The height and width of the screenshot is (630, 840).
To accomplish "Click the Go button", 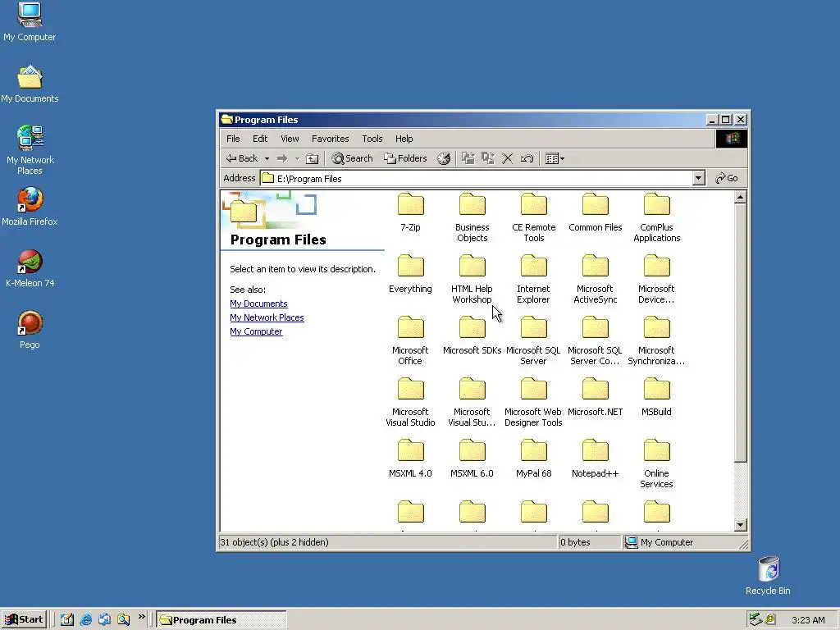I will coord(727,178).
